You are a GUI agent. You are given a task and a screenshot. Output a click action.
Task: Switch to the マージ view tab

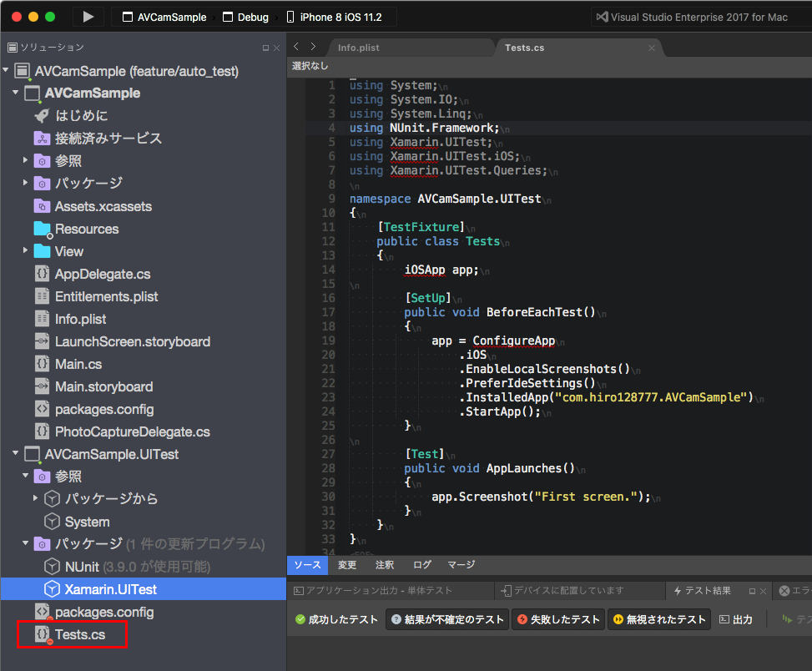[461, 565]
